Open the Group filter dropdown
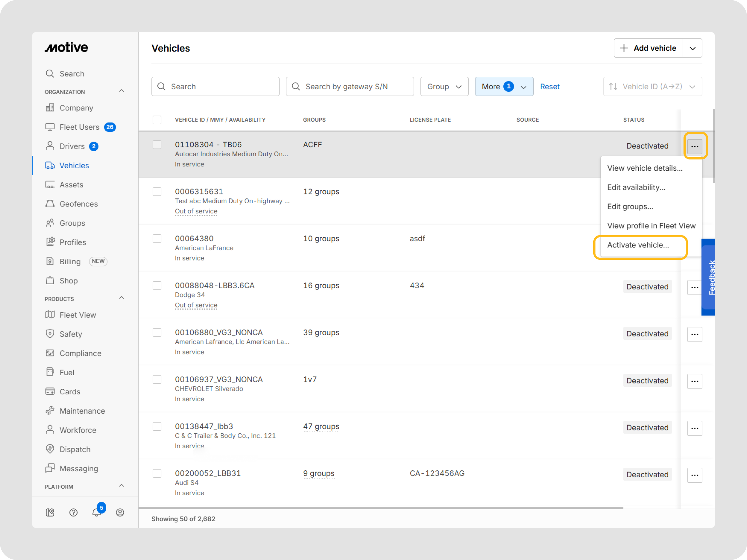This screenshot has width=747, height=560. coord(444,86)
